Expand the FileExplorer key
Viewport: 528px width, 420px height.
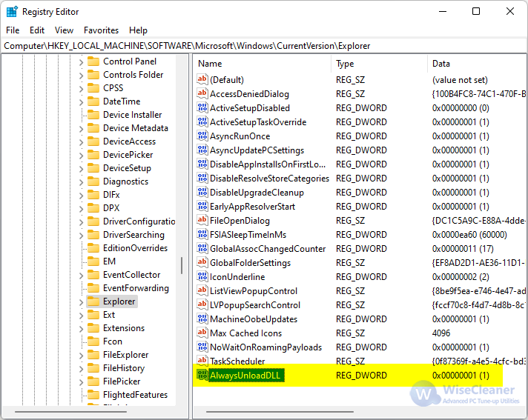click(x=81, y=356)
